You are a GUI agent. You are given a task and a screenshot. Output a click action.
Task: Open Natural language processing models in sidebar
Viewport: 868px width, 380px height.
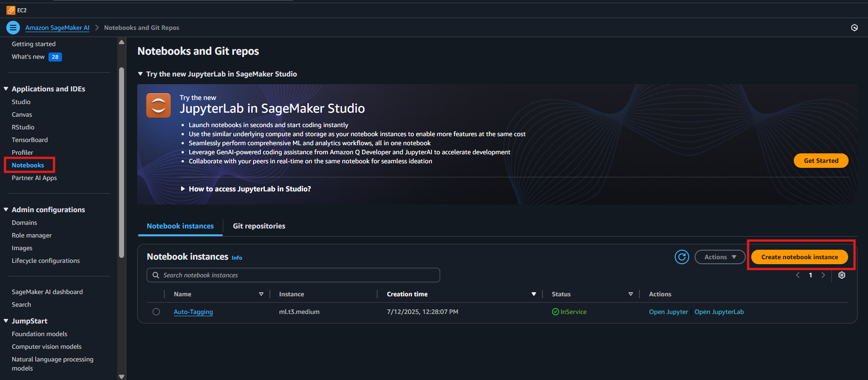pos(53,364)
